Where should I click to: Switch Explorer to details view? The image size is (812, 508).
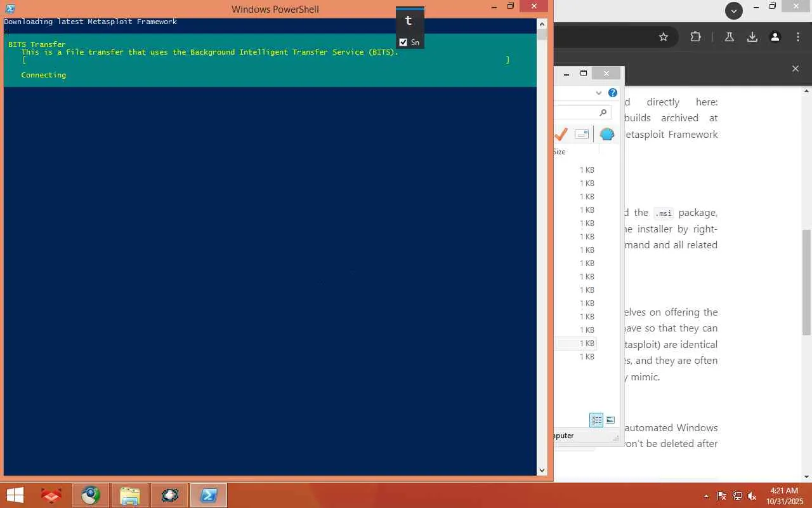596,420
